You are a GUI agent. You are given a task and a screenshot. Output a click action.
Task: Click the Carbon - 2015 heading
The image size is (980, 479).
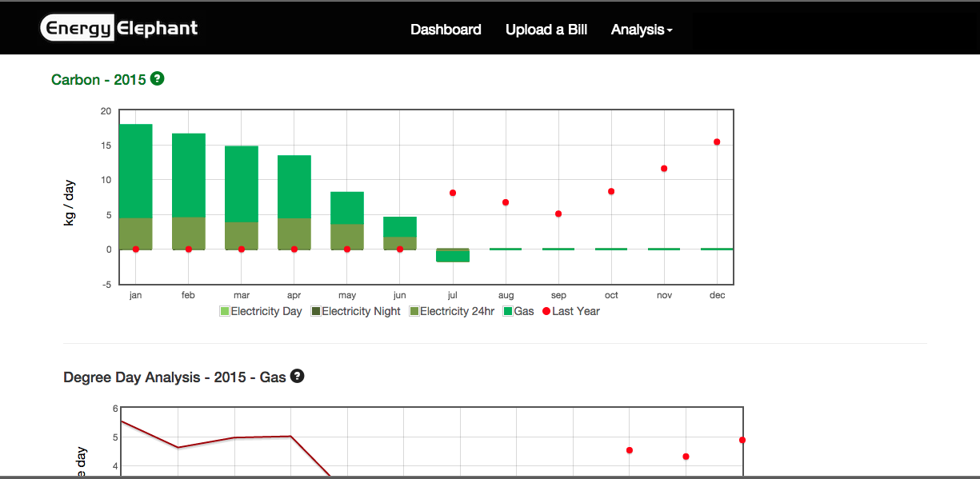coord(98,80)
